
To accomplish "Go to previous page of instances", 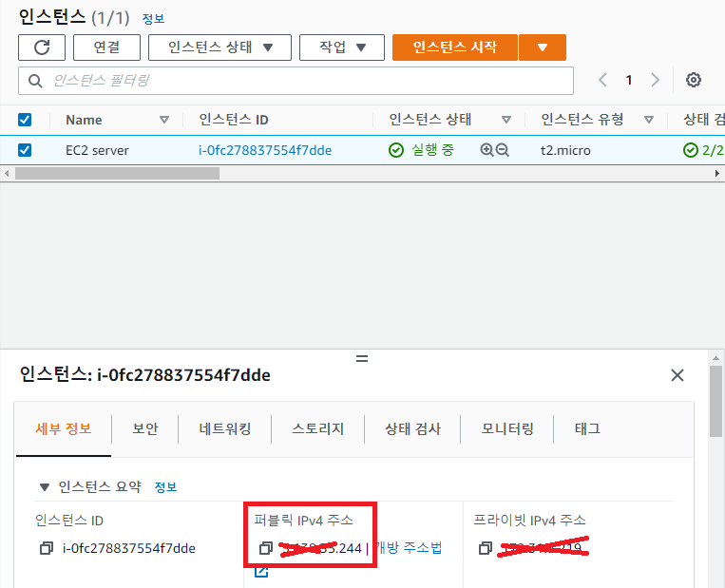I will click(602, 80).
